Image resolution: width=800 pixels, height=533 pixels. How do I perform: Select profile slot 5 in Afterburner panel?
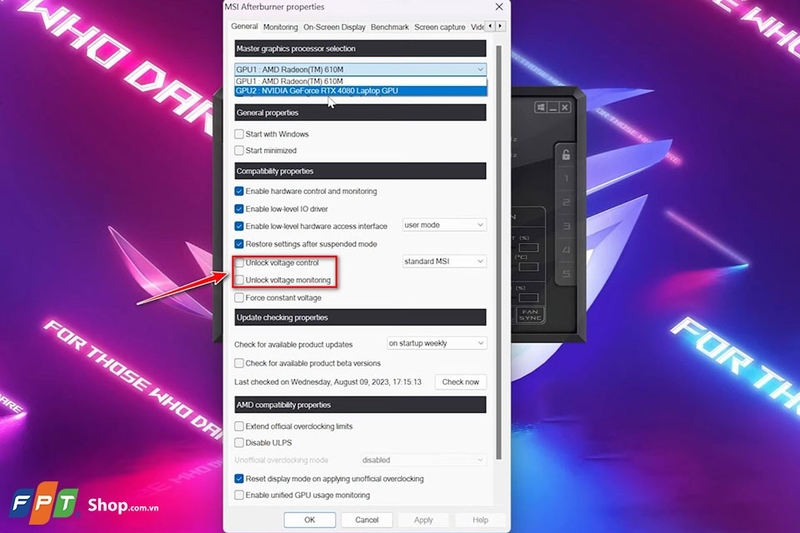point(566,274)
